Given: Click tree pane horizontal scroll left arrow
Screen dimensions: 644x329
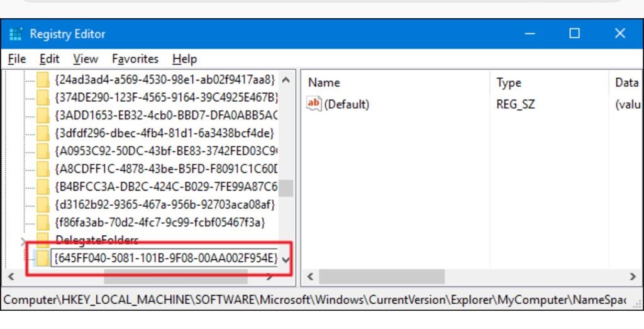Looking at the screenshot, I should coord(11,277).
